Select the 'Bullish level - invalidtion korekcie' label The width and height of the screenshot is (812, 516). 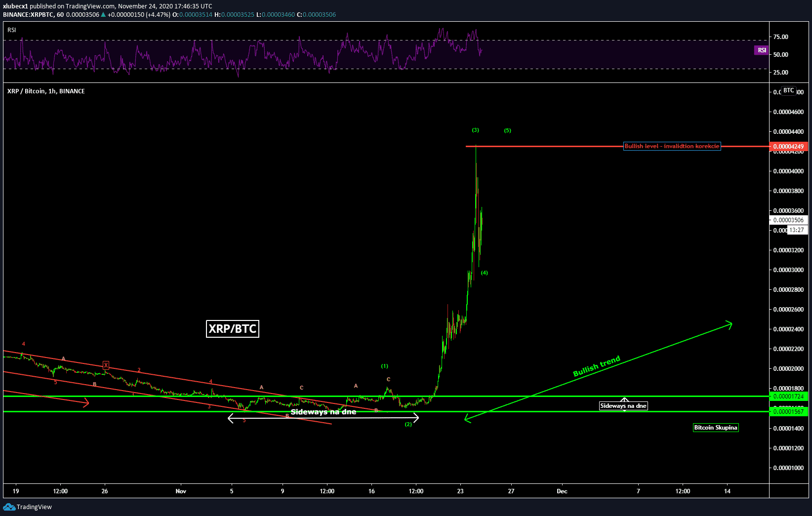[672, 146]
